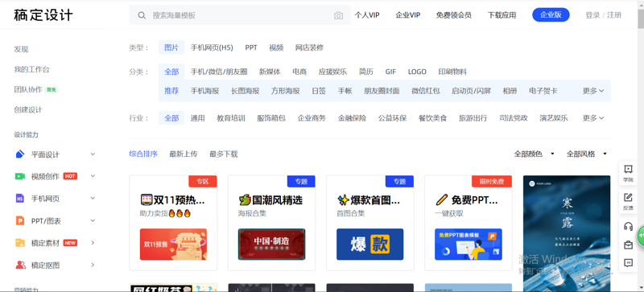This screenshot has height=292, width=644.
Task: Expand the 平面设计 submenu chevron
Action: tap(93, 154)
